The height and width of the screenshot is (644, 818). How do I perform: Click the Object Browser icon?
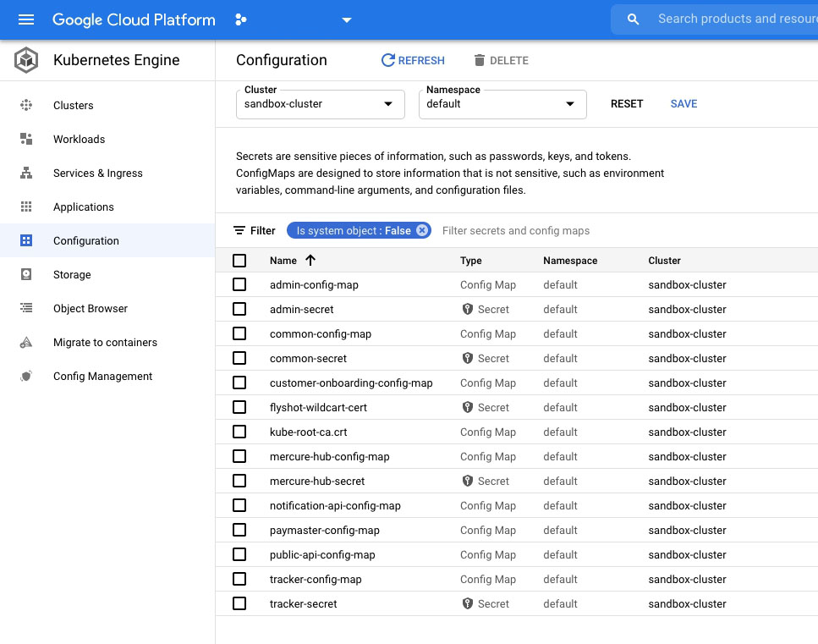26,308
